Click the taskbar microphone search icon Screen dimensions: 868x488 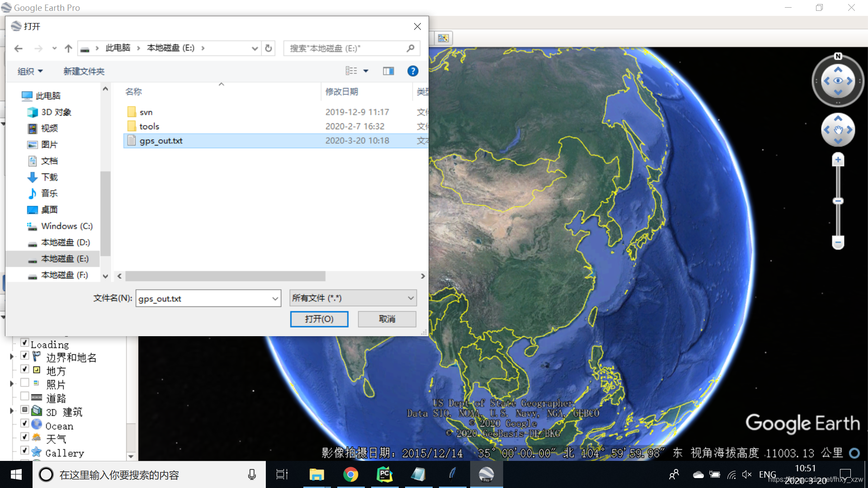(252, 474)
